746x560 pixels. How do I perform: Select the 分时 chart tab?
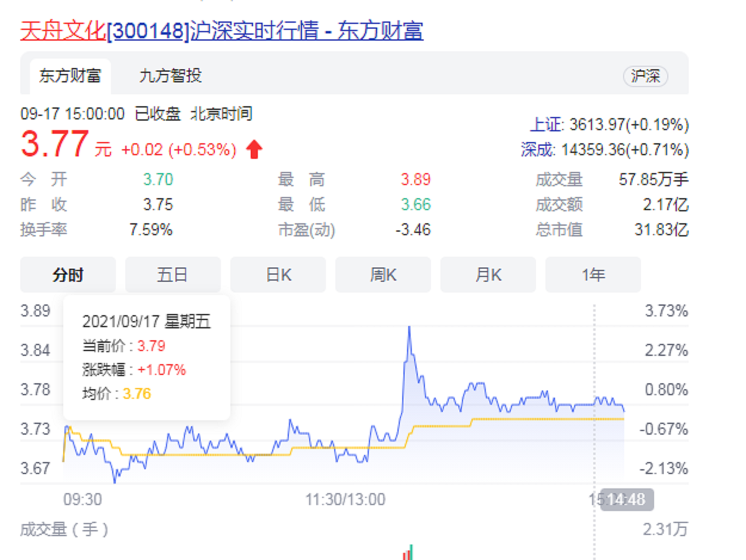[68, 275]
